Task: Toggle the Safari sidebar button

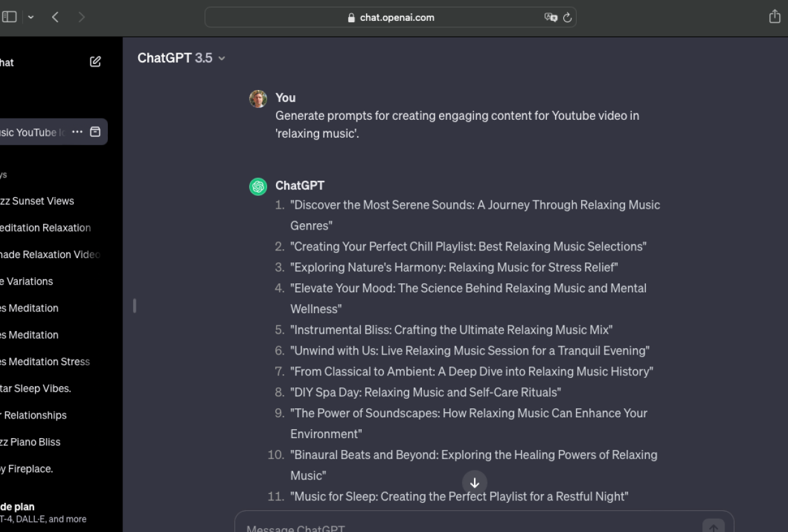Action: (9, 17)
